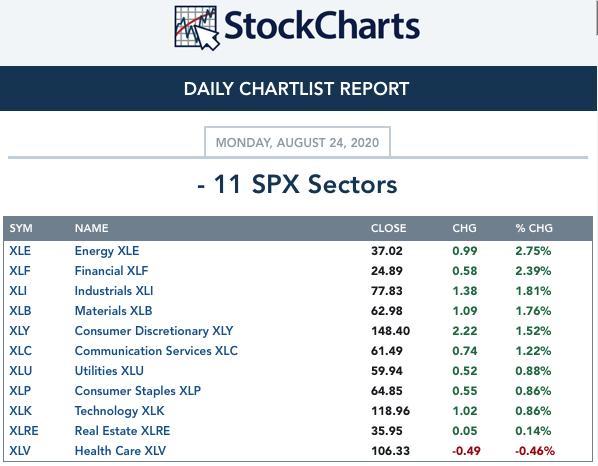The image size is (598, 466).
Task: Open the Energy XLE name link
Action: click(x=107, y=251)
